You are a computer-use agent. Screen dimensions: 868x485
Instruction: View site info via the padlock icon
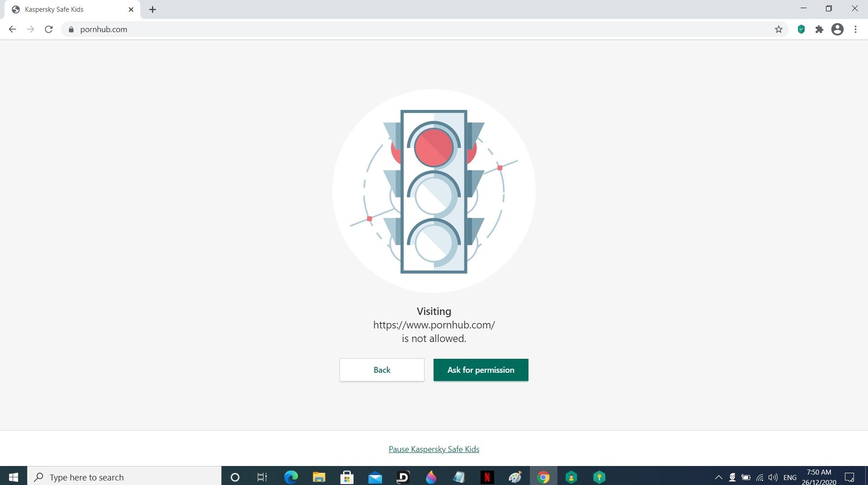tap(71, 29)
